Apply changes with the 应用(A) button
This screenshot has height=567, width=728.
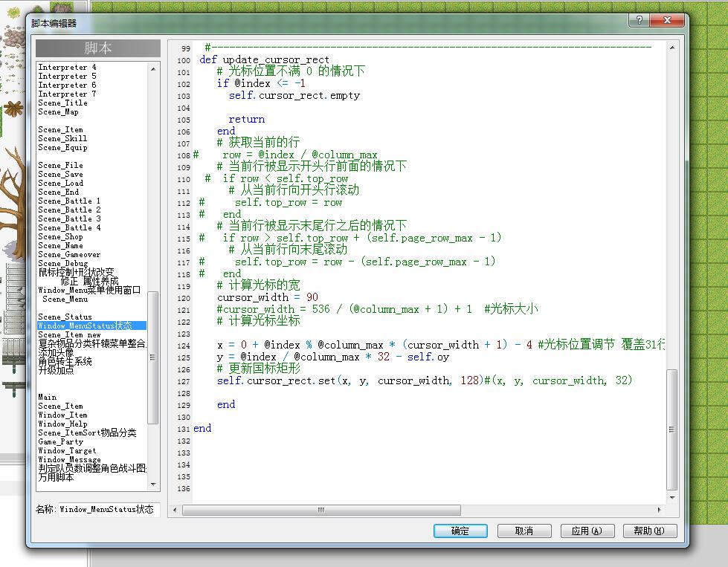tap(587, 531)
